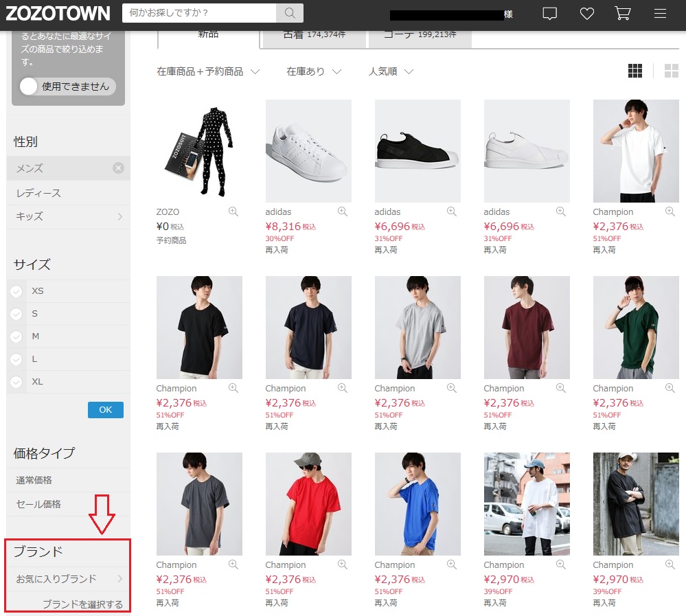Click the search magnifier button
This screenshot has width=686, height=616.
(x=290, y=13)
